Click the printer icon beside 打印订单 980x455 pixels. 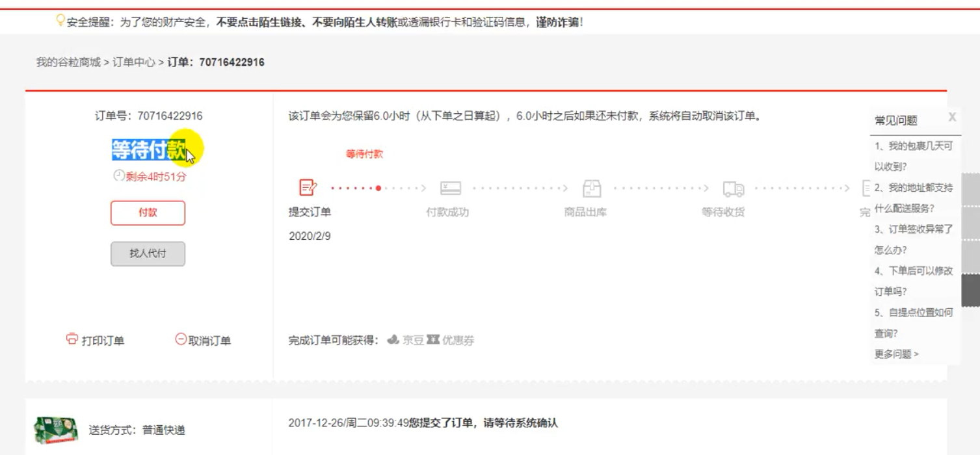click(x=72, y=339)
